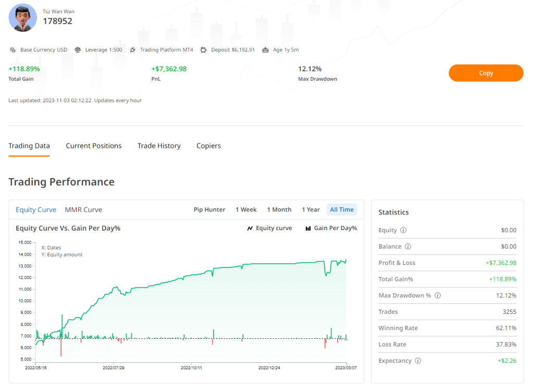
Task: Click the Base Currency icon
Action: (x=13, y=50)
